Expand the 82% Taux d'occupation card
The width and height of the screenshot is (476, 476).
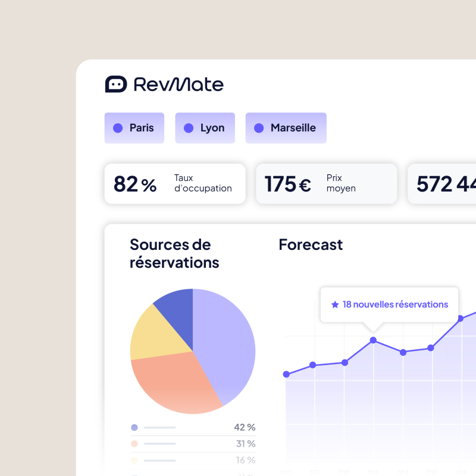point(174,184)
